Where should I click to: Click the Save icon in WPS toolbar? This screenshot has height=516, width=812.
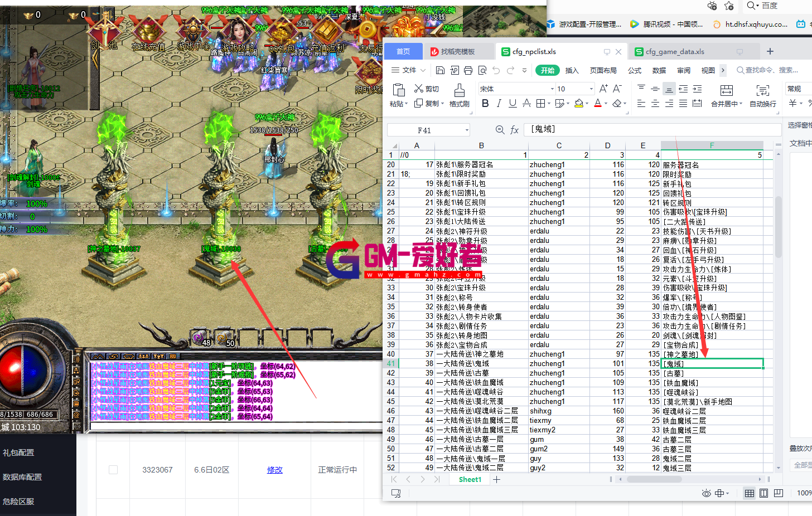tap(440, 70)
